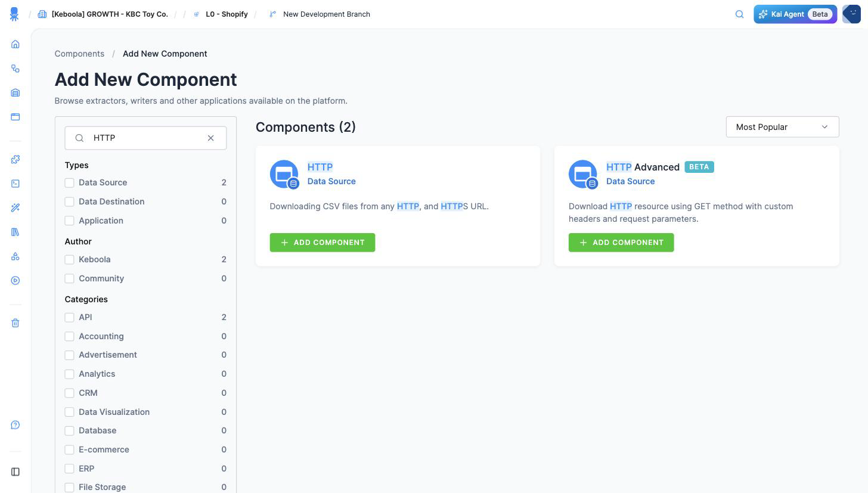Tick the API category checkbox

[x=70, y=318]
